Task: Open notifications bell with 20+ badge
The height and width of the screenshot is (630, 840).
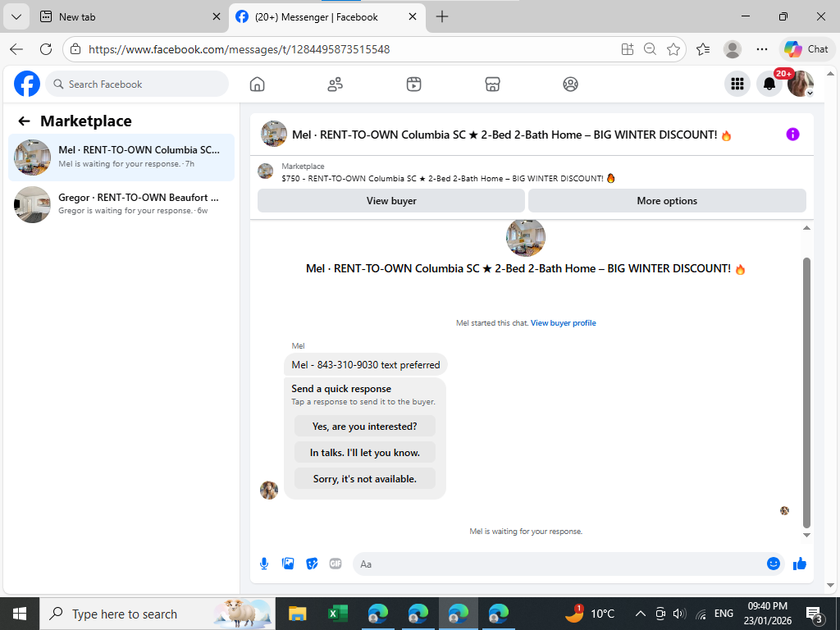Action: pyautogui.click(x=769, y=84)
